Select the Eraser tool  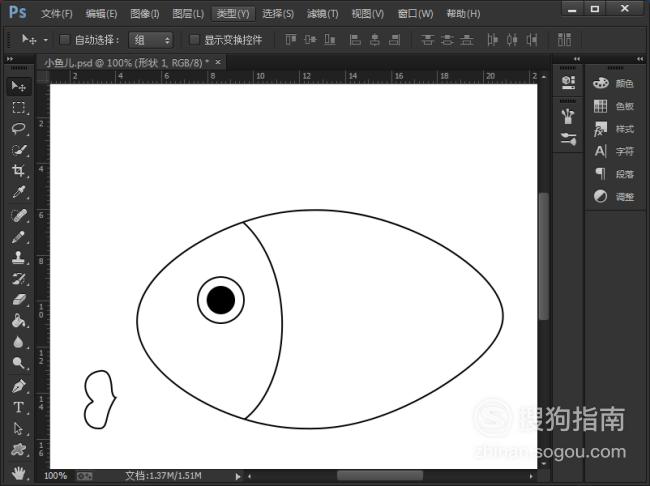click(18, 300)
